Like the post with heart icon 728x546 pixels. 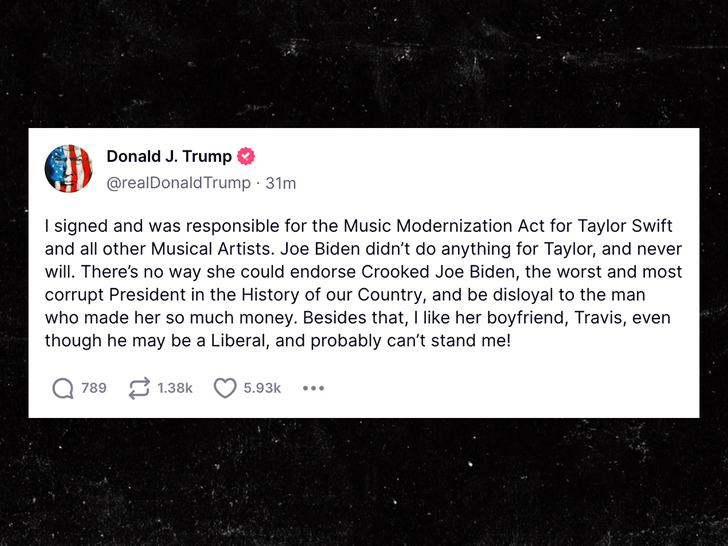pos(225,388)
